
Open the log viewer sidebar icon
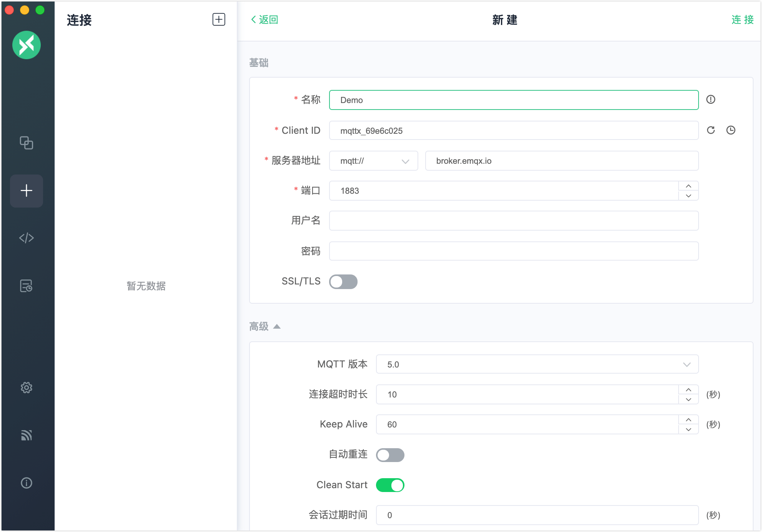[x=26, y=286]
